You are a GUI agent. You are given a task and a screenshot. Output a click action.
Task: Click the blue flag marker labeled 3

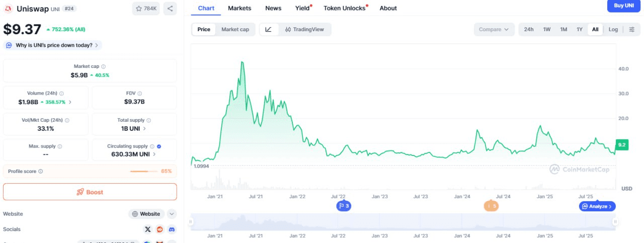pyautogui.click(x=344, y=206)
